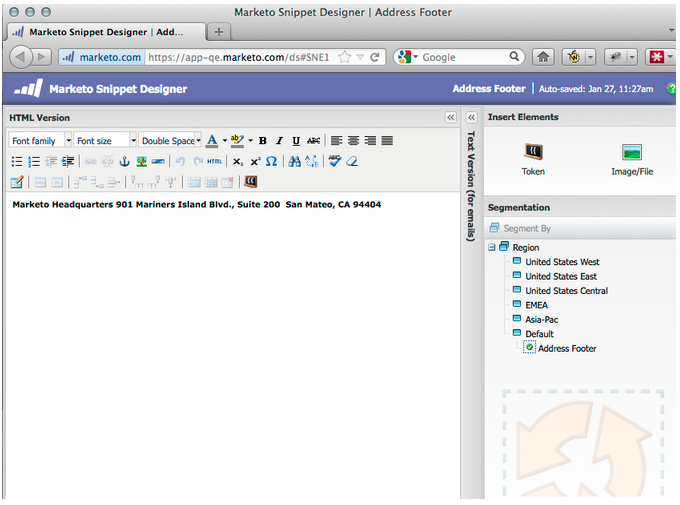Insert a numbered list
Viewport: 680px width, 505px height.
(x=34, y=161)
